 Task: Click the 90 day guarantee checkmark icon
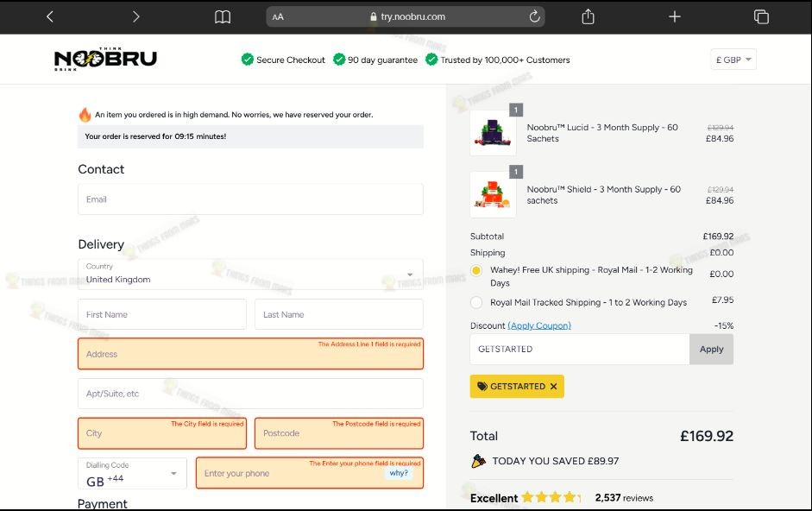pos(339,60)
